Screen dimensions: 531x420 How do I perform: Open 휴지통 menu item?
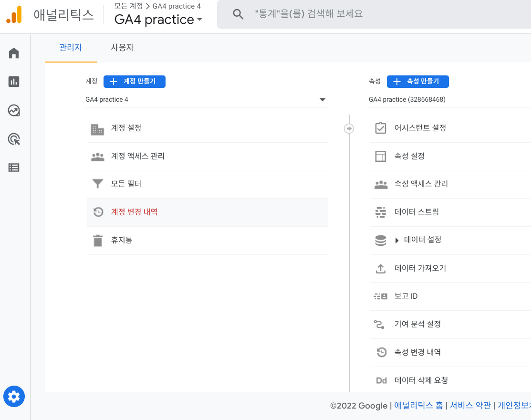(x=207, y=241)
